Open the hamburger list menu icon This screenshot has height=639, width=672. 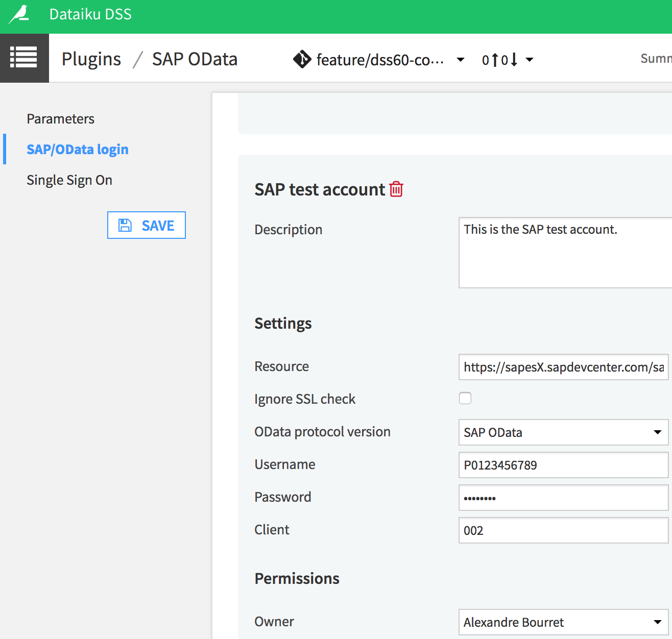(x=24, y=58)
